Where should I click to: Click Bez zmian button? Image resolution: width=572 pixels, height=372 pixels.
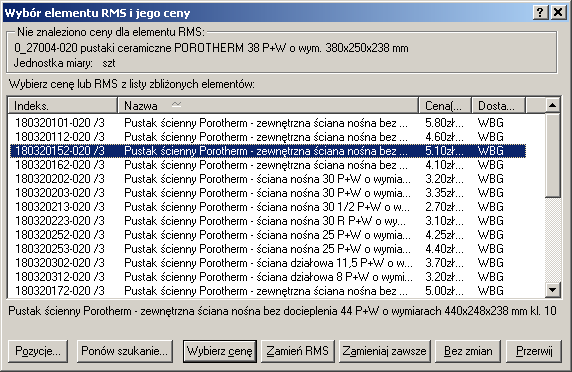point(468,351)
